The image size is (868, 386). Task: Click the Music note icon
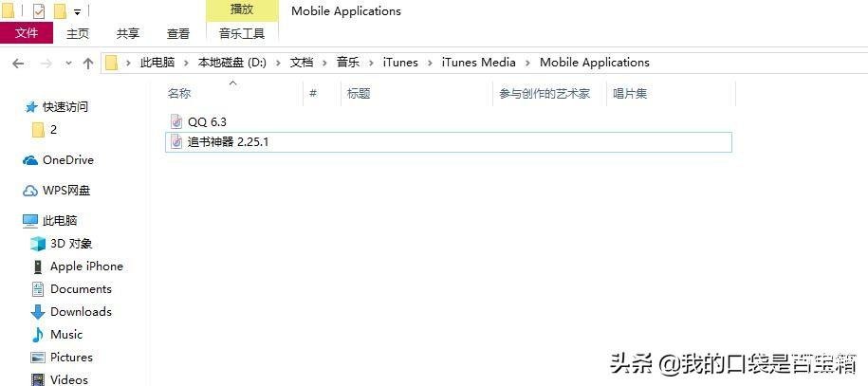(x=38, y=335)
